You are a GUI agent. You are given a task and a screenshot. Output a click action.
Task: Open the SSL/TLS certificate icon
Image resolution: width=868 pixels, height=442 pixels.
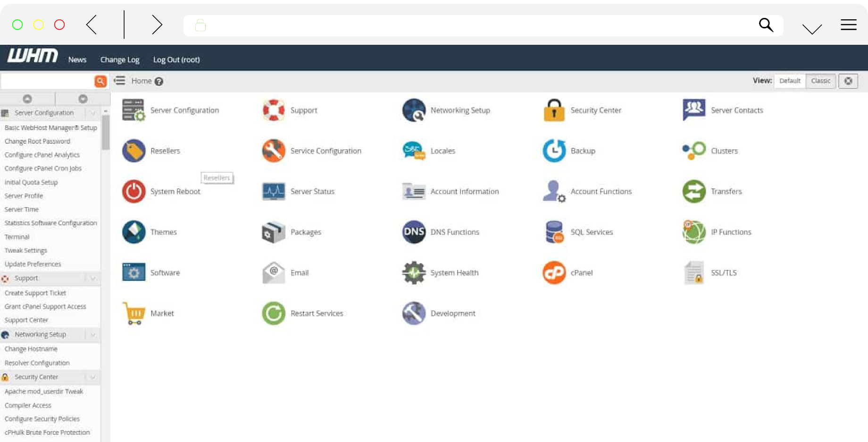[694, 272]
